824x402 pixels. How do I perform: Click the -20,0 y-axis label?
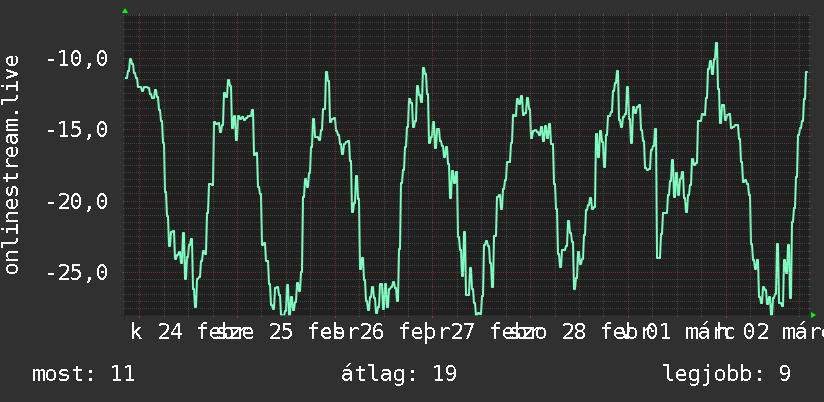[77, 201]
